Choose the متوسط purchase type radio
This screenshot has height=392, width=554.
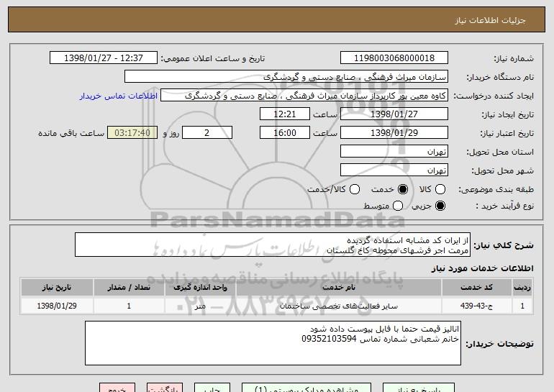398,206
